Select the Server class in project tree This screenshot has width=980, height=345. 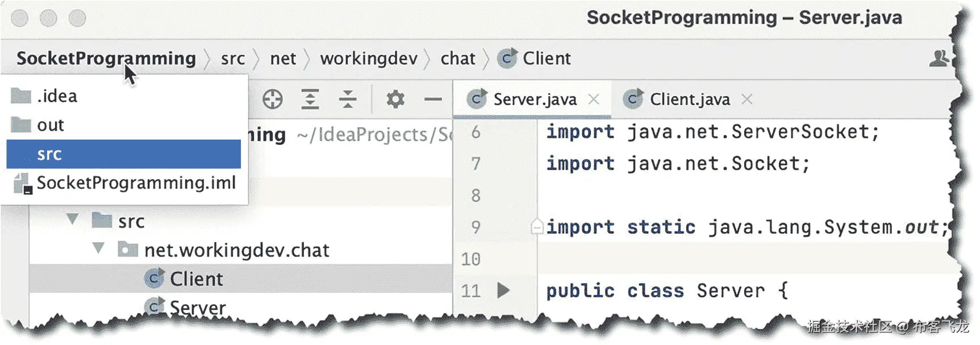pyautogui.click(x=197, y=308)
